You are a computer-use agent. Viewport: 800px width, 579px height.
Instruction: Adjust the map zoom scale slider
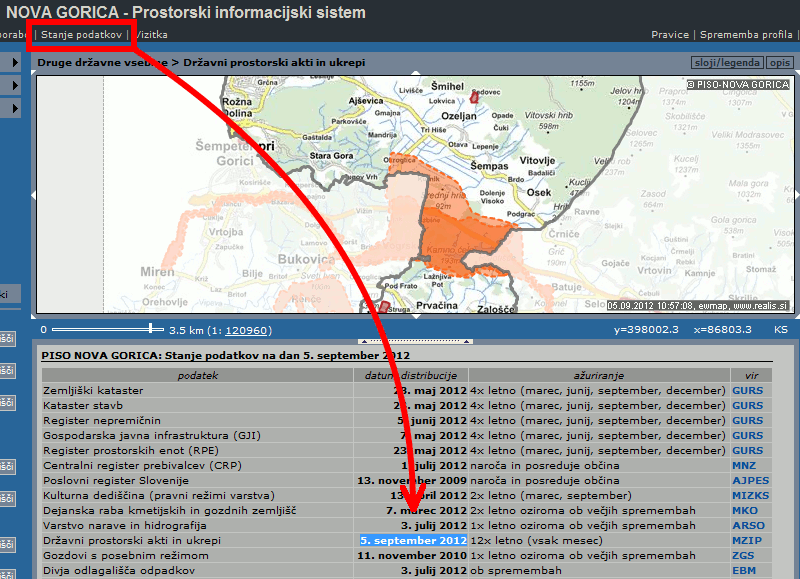[151, 328]
